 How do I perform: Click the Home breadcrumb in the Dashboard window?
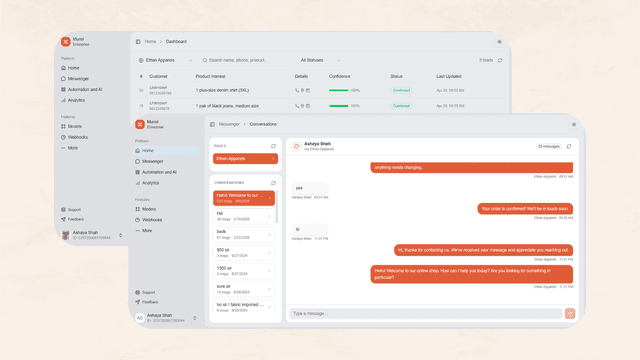150,42
